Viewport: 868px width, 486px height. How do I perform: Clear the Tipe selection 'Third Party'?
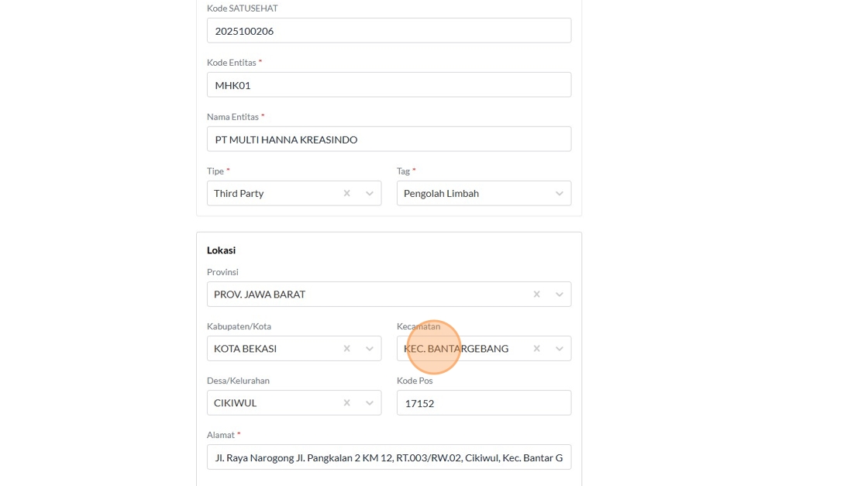pyautogui.click(x=346, y=193)
